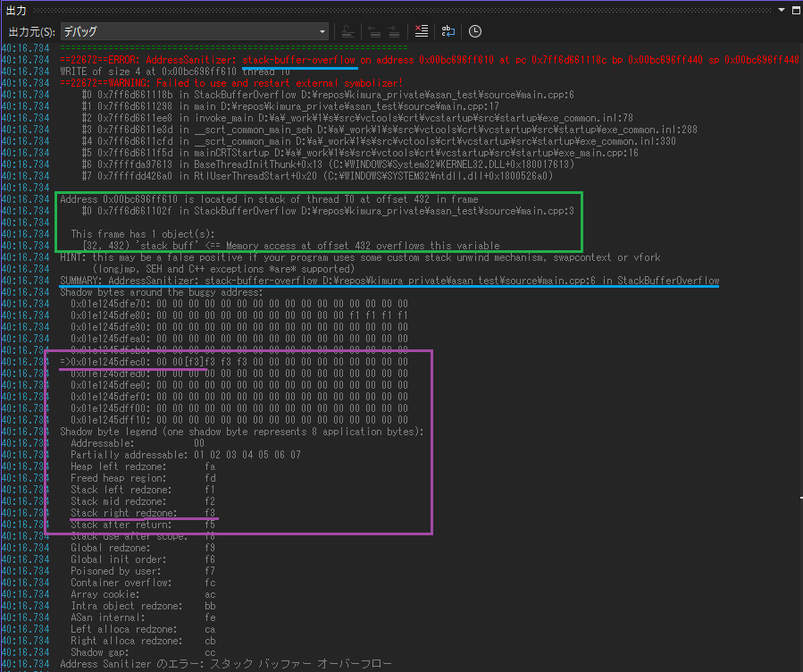Image resolution: width=803 pixels, height=672 pixels.
Task: Click shadow row 0x01e1245dfea0
Action: tap(239, 339)
